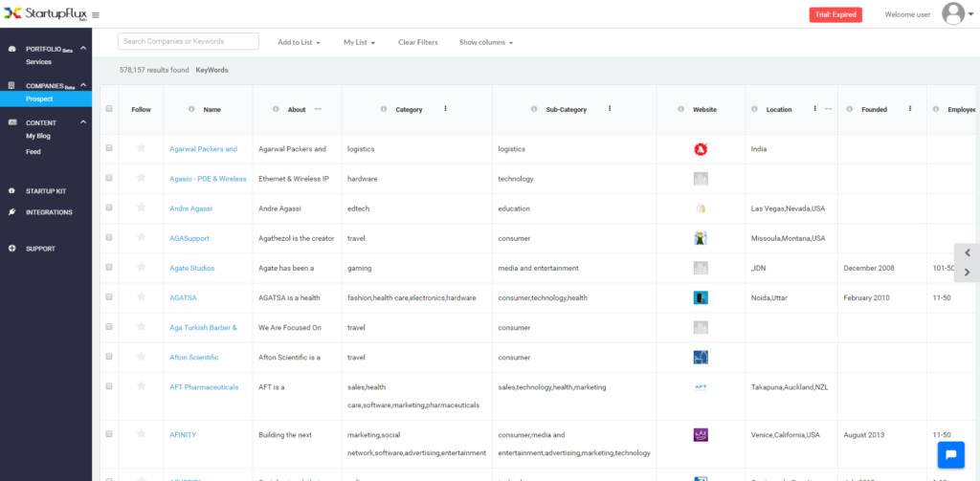This screenshot has height=481, width=980.
Task: Click the right arrow side navigation
Action: click(x=967, y=272)
